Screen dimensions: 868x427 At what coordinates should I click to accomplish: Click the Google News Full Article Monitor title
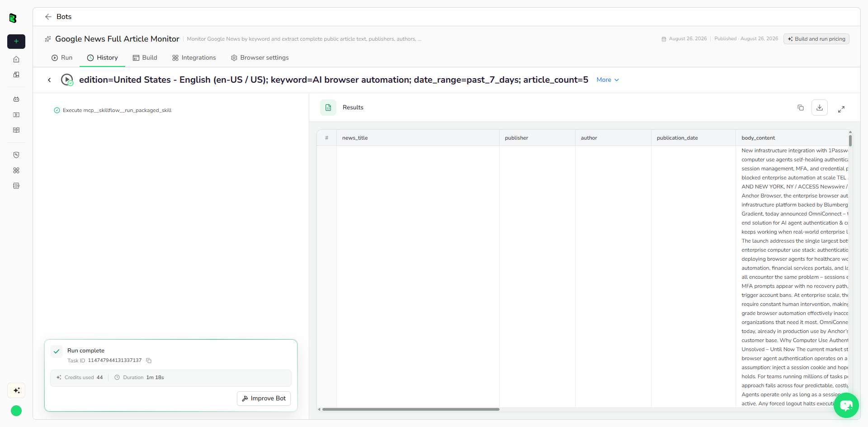pos(117,39)
